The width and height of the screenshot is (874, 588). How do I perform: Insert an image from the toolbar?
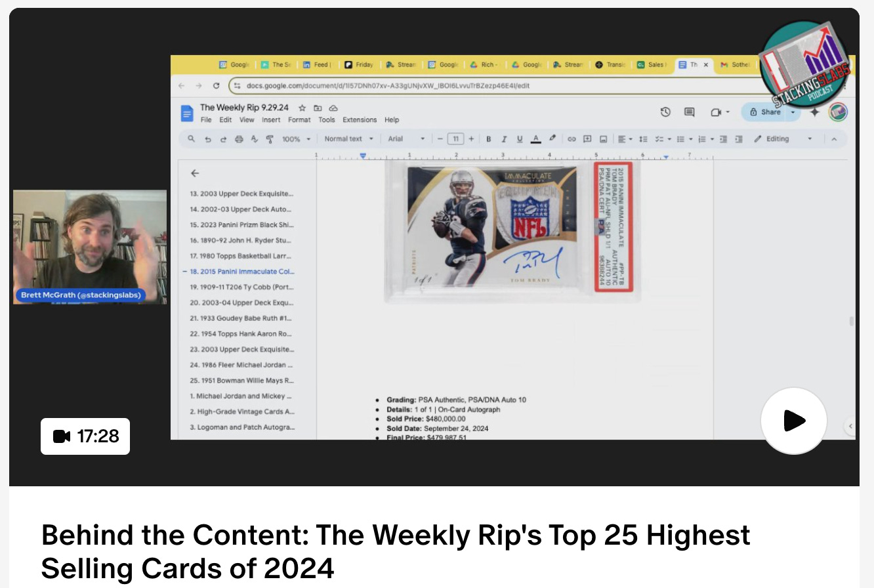pyautogui.click(x=603, y=139)
